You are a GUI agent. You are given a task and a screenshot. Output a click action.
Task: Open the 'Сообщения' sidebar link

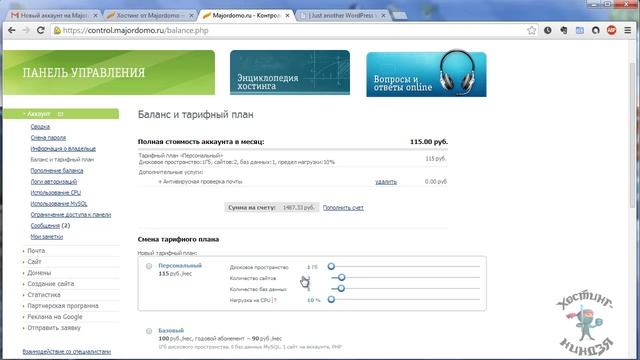click(45, 226)
